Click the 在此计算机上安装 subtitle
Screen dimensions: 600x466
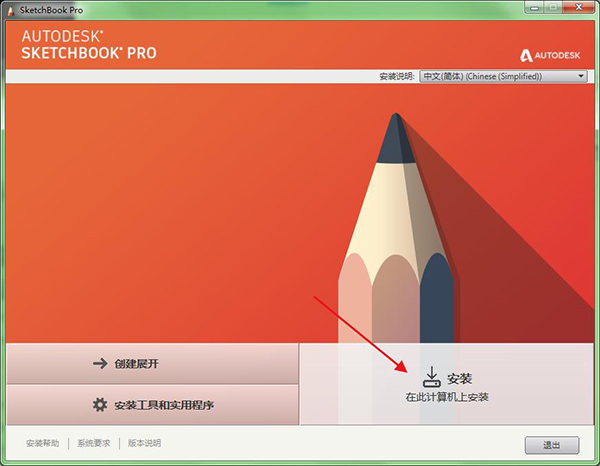(447, 397)
